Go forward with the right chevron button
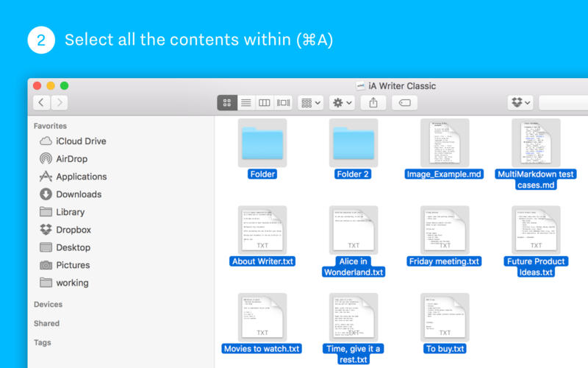The height and width of the screenshot is (368, 588). [x=60, y=102]
